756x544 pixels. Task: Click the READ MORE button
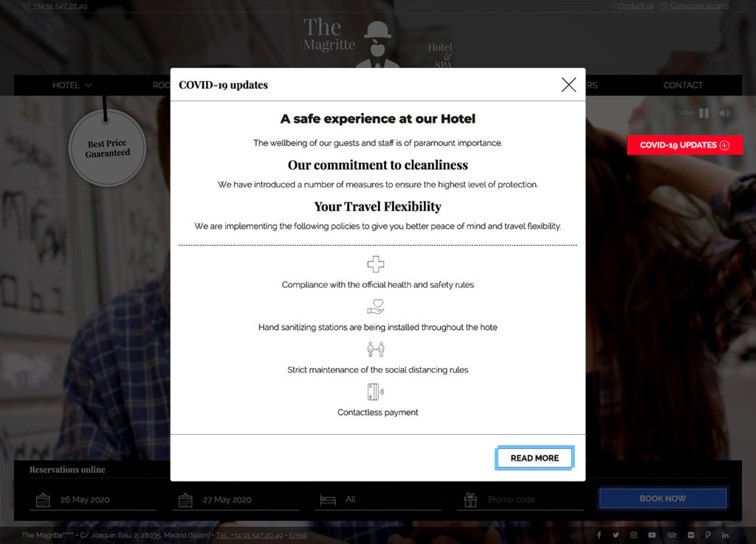coord(535,458)
